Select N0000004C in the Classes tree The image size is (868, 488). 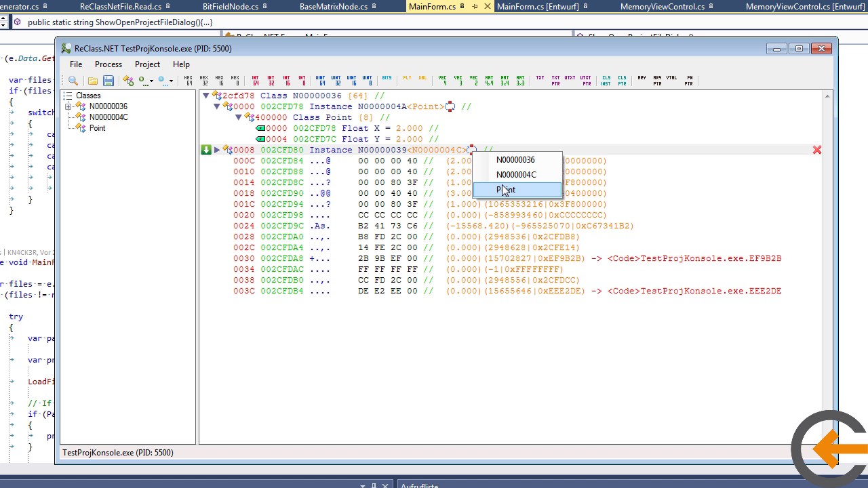click(108, 117)
